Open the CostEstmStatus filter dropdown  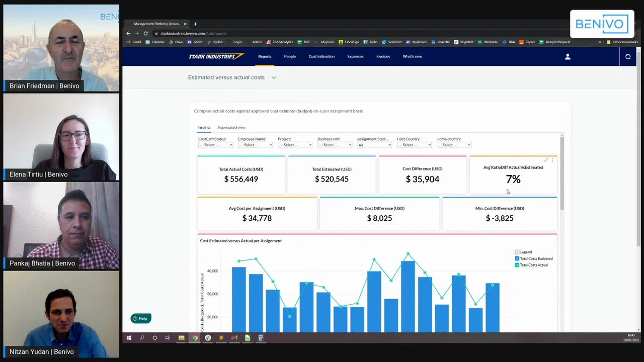click(215, 145)
